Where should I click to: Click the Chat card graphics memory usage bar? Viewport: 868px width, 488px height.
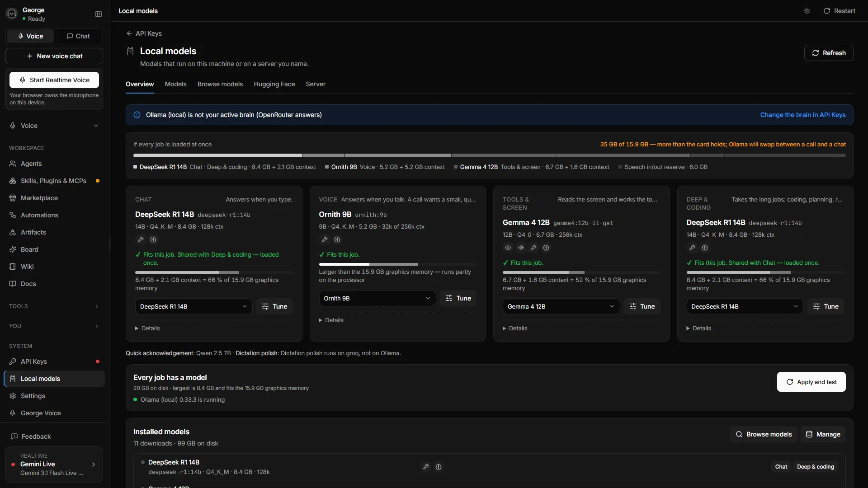click(x=214, y=272)
